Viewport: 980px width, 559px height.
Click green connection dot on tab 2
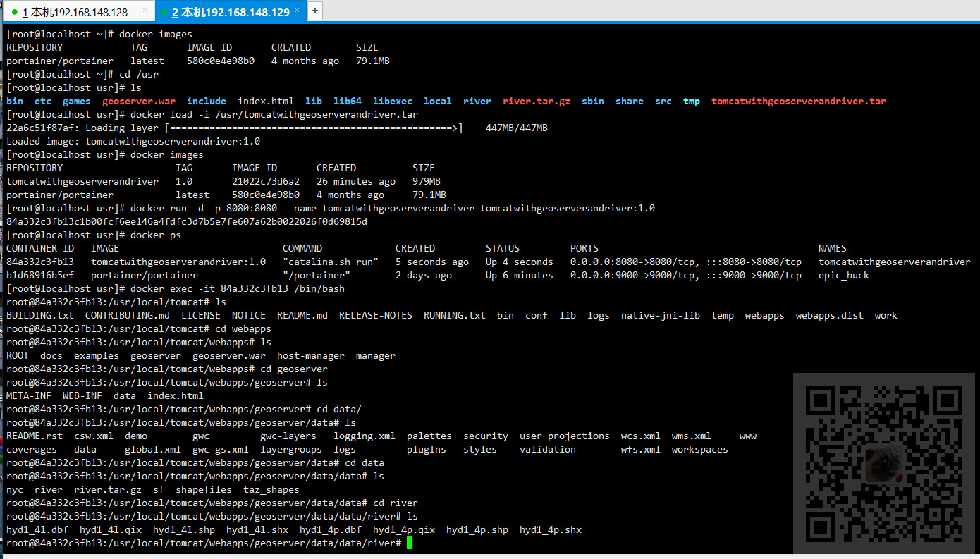click(x=165, y=12)
